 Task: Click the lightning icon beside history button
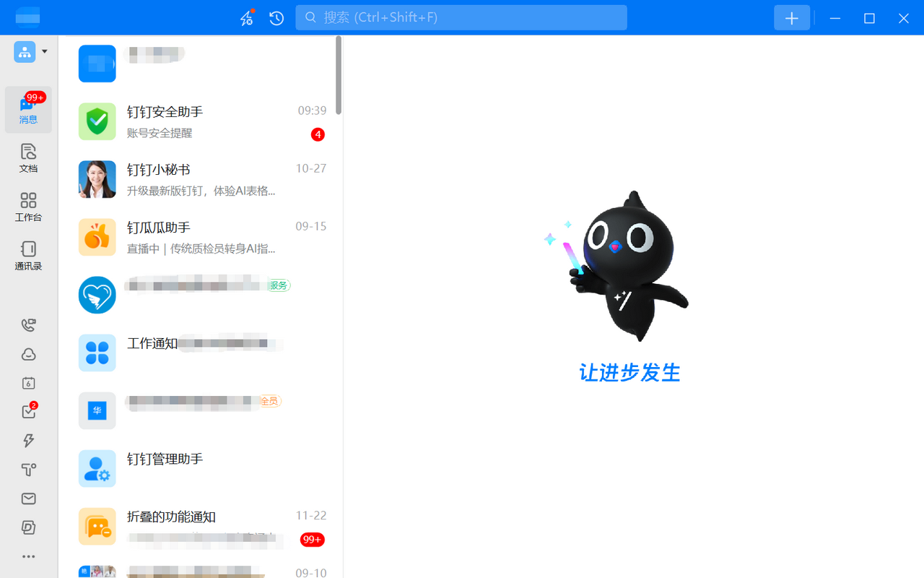pos(247,18)
